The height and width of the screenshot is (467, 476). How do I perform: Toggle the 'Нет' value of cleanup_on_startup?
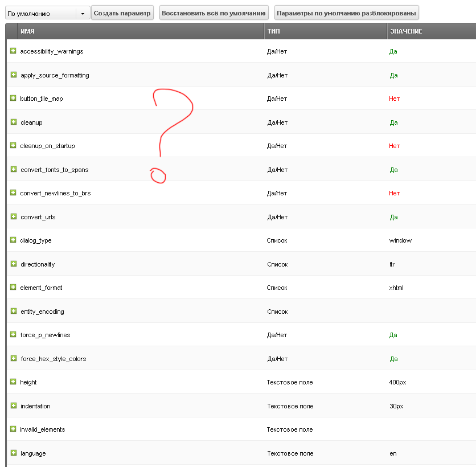(x=395, y=146)
